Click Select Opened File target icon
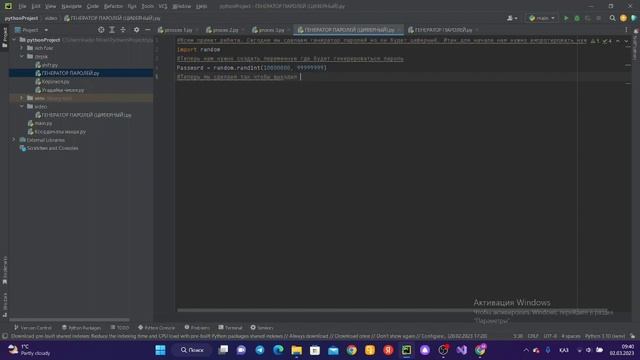640x360 pixels. [x=101, y=30]
